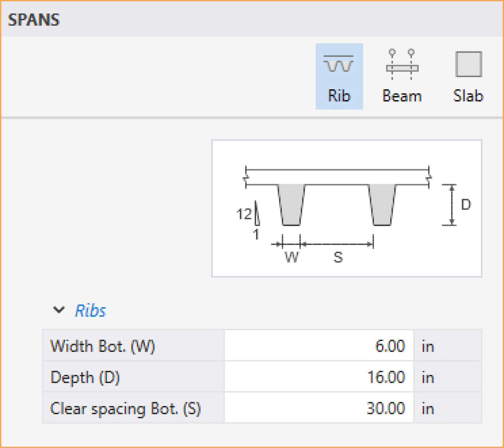Click the W dimension label in diagram
Screen dimensions: 504x448
point(291,257)
